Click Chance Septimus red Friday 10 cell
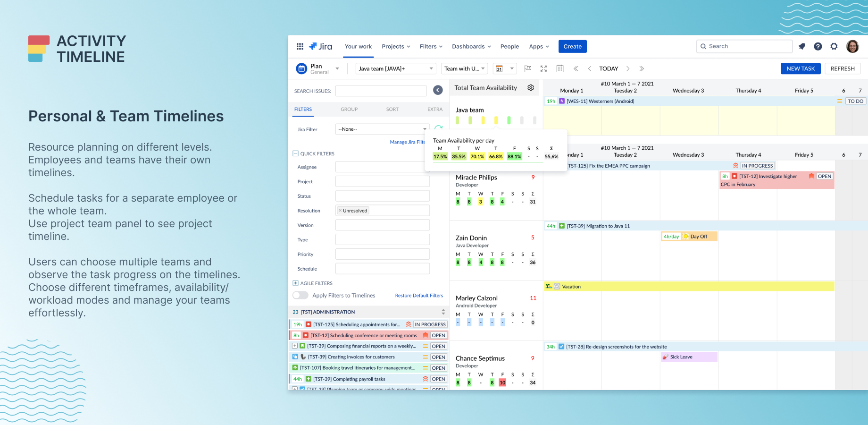This screenshot has height=425, width=868. [502, 382]
